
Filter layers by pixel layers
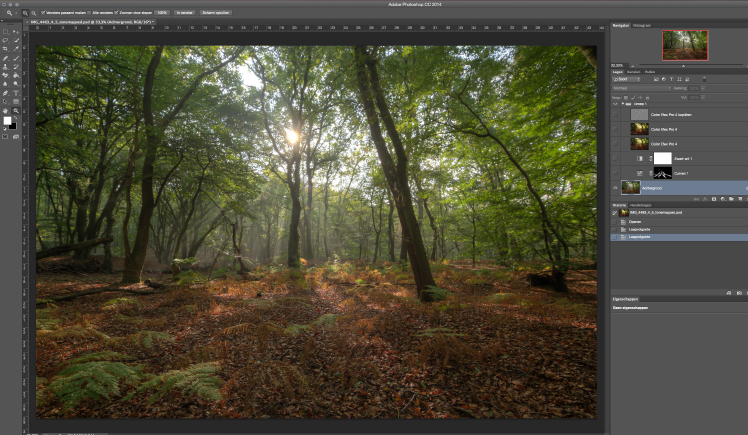(x=656, y=79)
